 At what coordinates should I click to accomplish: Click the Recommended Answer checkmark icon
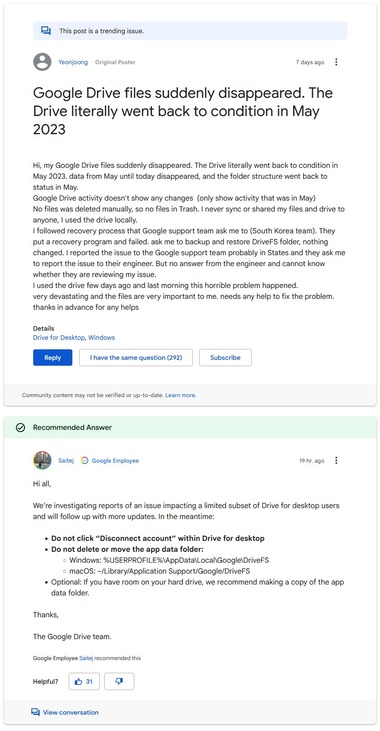point(21,428)
